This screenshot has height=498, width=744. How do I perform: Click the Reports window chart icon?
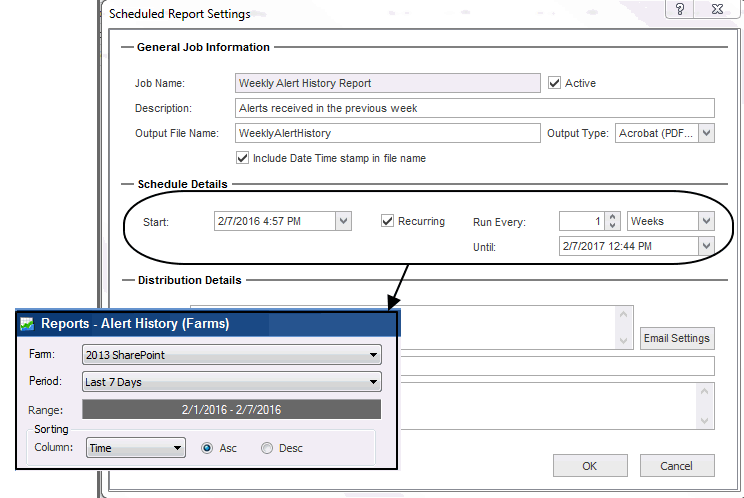(27, 323)
